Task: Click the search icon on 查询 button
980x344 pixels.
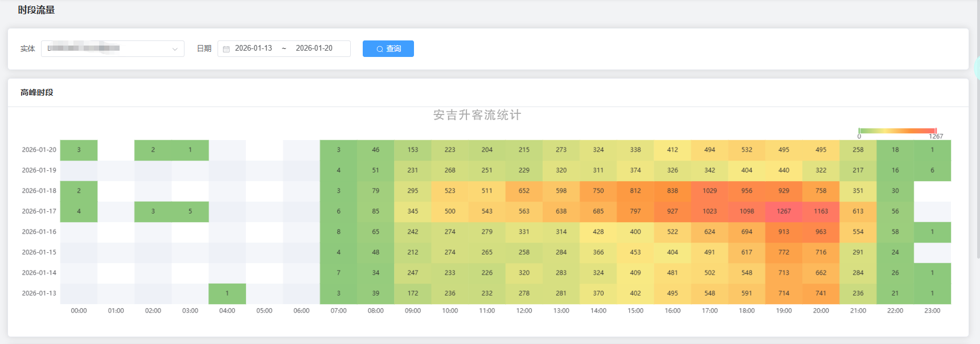Action: tap(380, 49)
